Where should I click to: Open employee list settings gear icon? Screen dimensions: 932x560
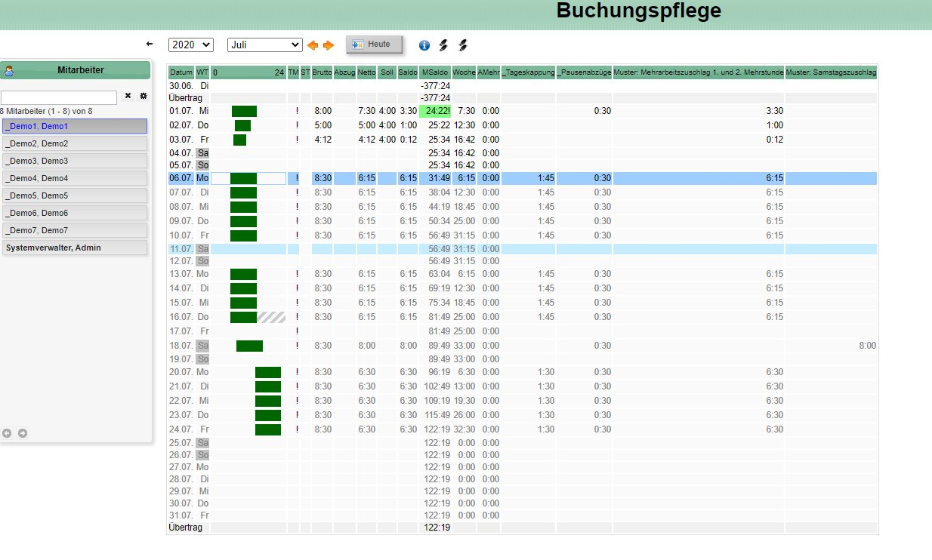click(143, 96)
